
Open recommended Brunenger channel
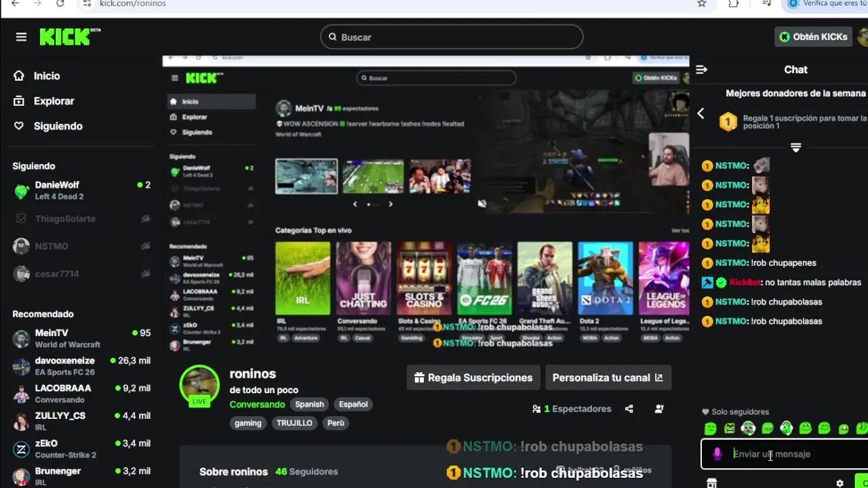[81, 476]
